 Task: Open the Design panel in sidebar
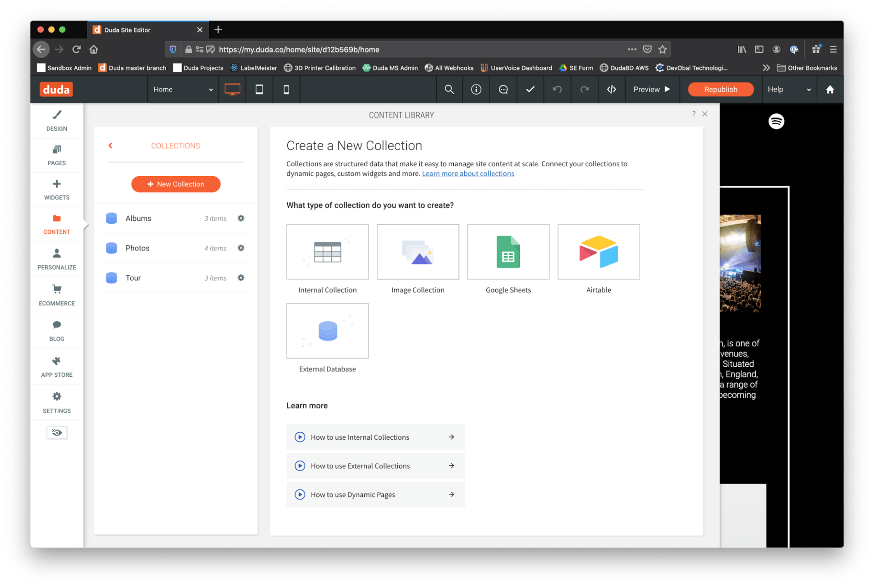click(x=56, y=121)
